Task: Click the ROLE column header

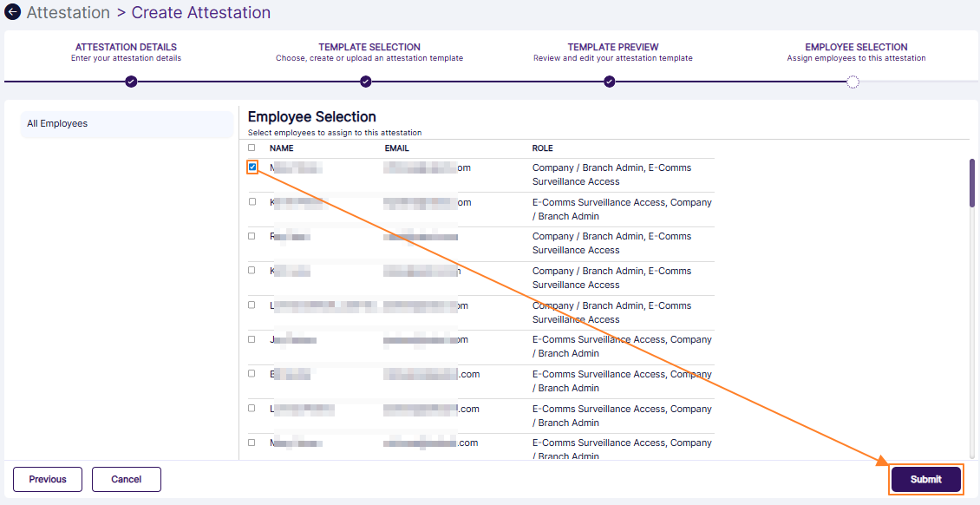Action: [543, 148]
